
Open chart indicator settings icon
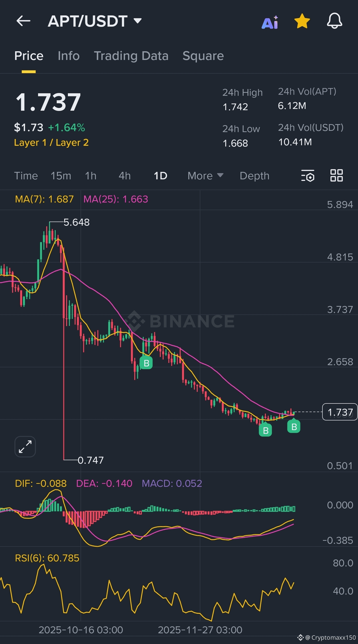click(308, 176)
